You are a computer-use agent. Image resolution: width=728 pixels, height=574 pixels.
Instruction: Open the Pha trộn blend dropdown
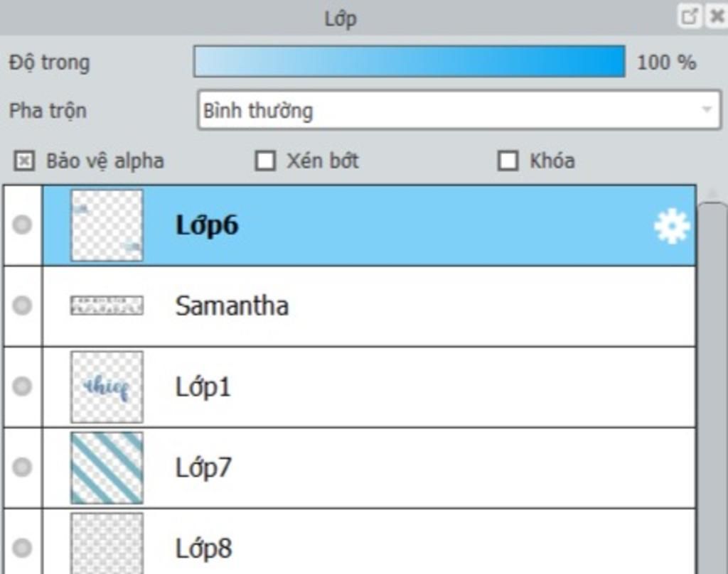point(459,110)
